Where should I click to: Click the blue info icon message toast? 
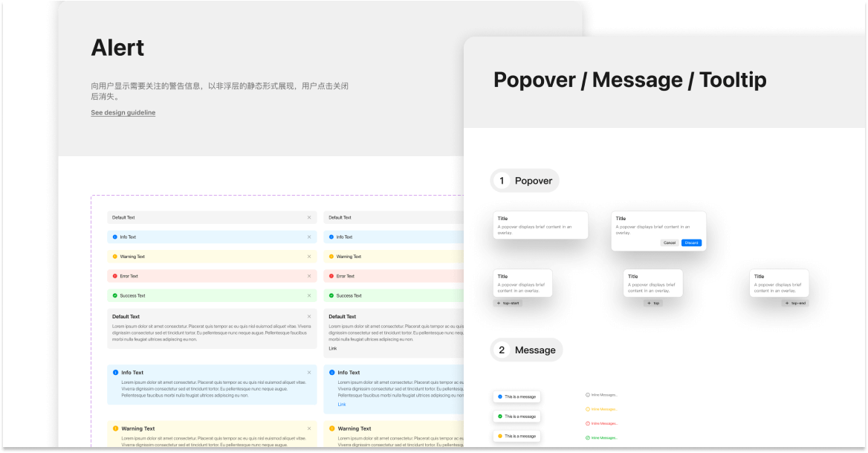[516, 397]
